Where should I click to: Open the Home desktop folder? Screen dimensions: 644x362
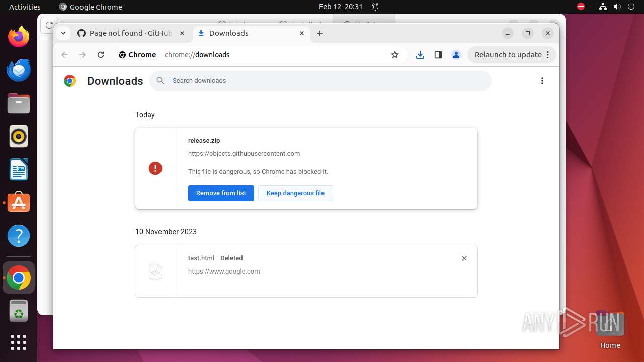[x=610, y=330]
